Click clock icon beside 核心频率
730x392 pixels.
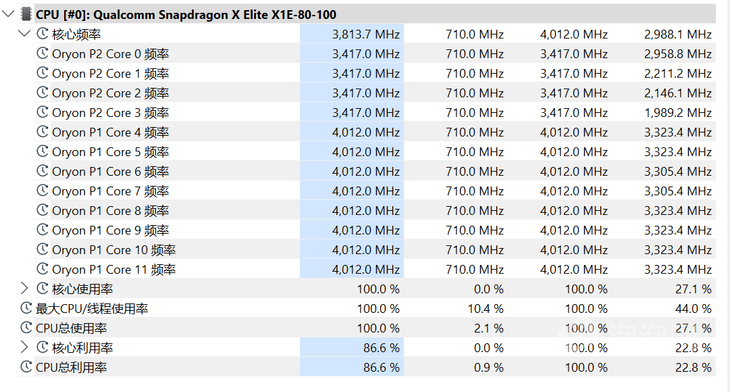[x=42, y=34]
